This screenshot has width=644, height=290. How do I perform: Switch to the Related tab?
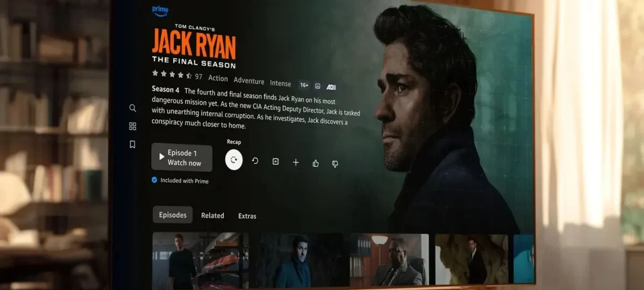click(x=213, y=215)
